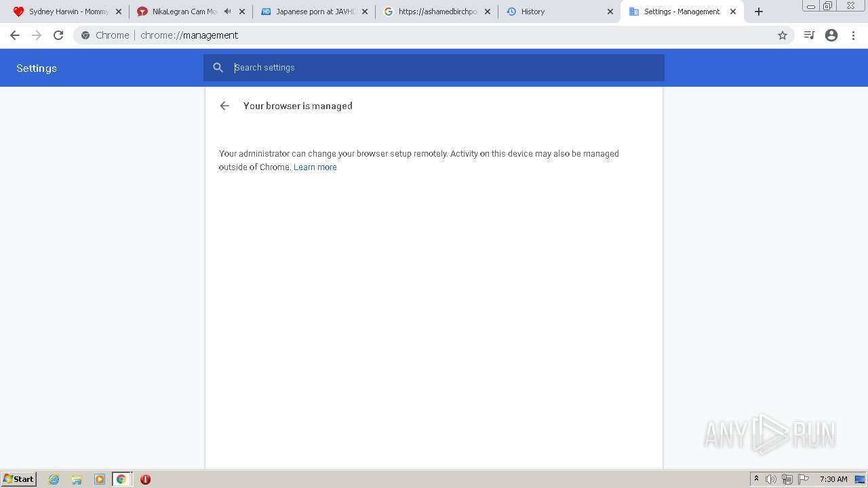Open the Chrome profile avatar menu
Screen dimensions: 868x488
pos(831,35)
